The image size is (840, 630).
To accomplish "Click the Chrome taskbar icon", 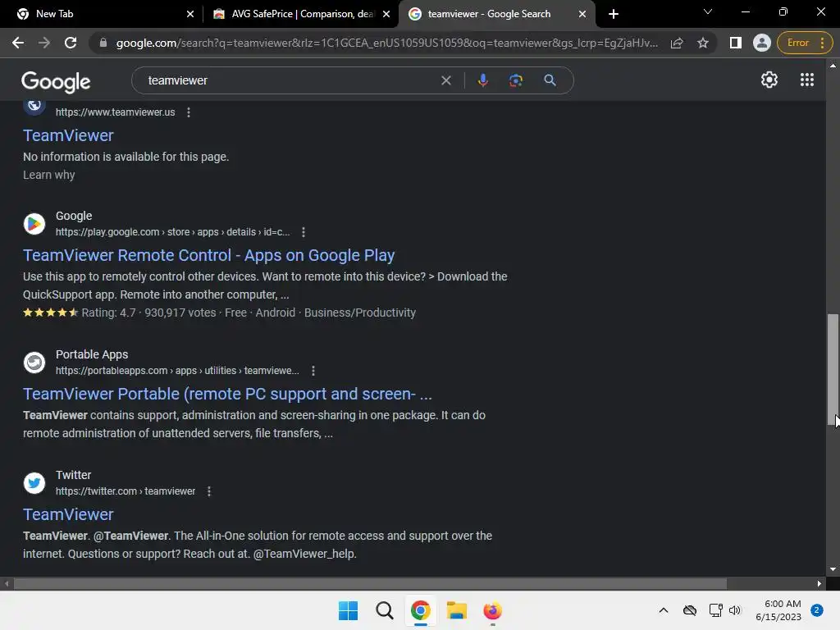I will tap(421, 610).
